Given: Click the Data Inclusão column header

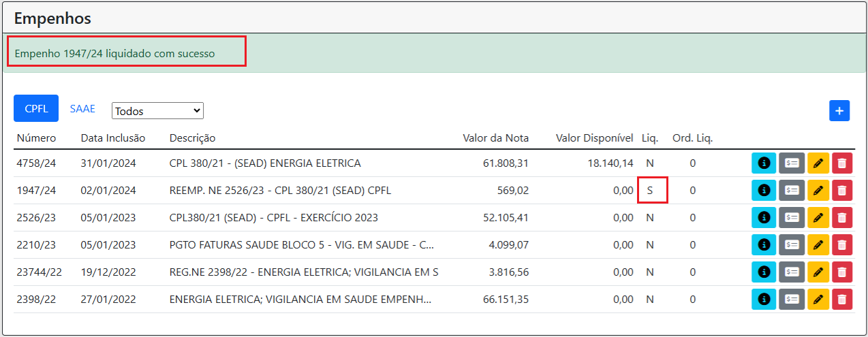Looking at the screenshot, I should (113, 138).
